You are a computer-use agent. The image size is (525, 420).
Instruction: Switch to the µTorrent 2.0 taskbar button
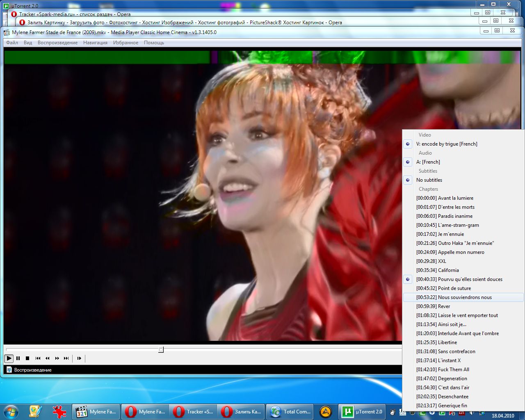point(362,411)
